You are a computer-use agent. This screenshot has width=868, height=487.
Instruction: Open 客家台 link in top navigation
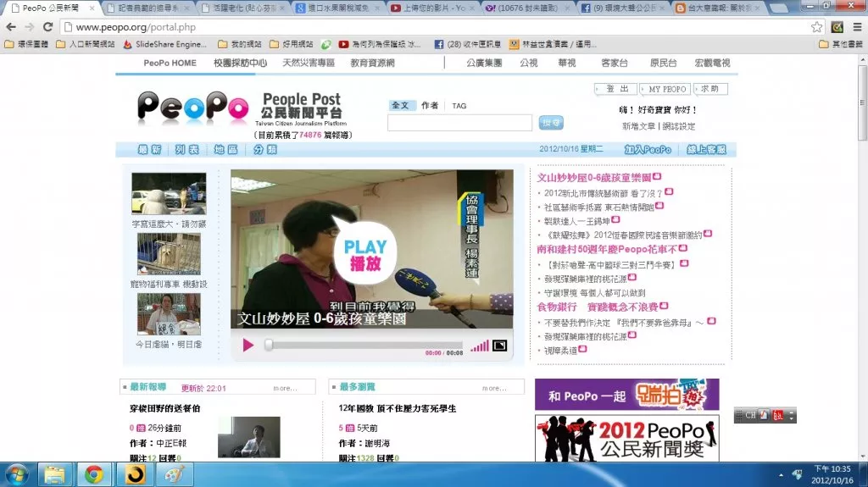click(x=615, y=63)
